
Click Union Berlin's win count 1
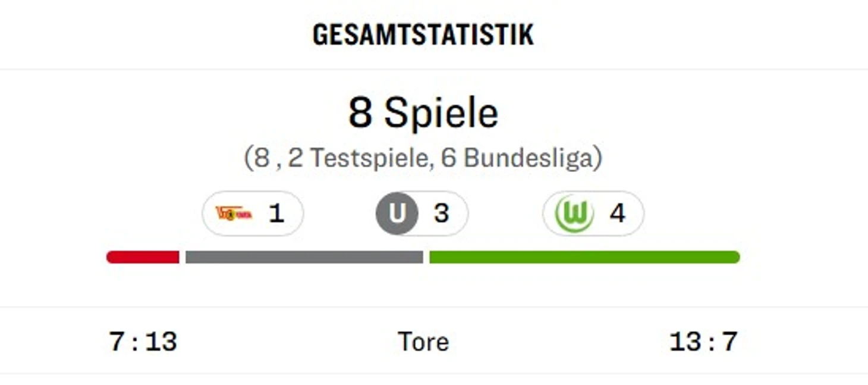pyautogui.click(x=276, y=214)
